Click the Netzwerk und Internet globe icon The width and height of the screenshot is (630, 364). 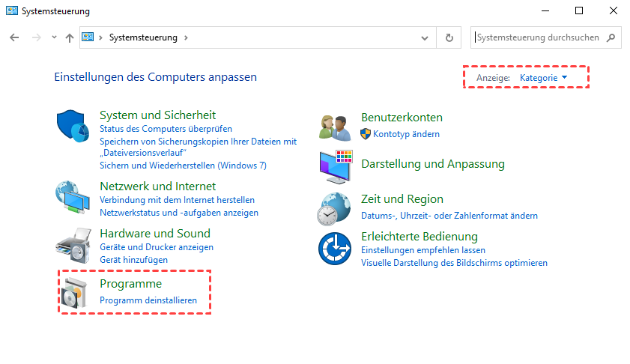73,198
